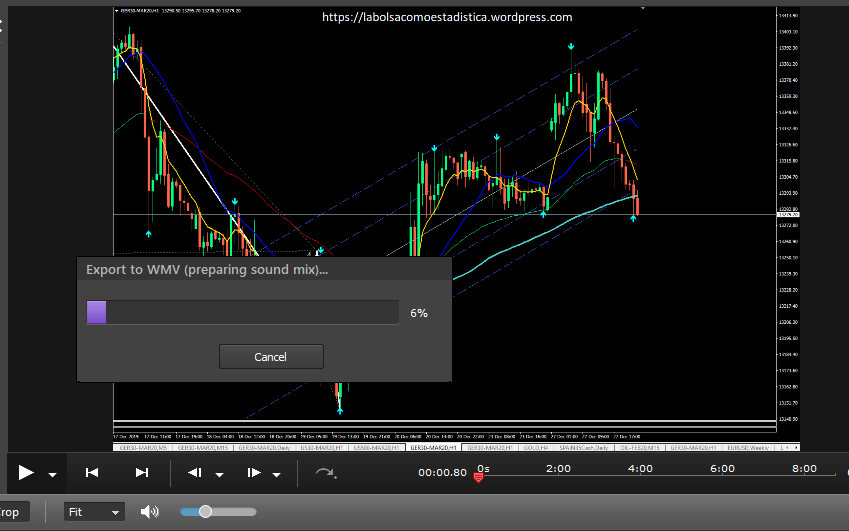
Task: Mute audio with the speaker icon
Action: point(149,512)
